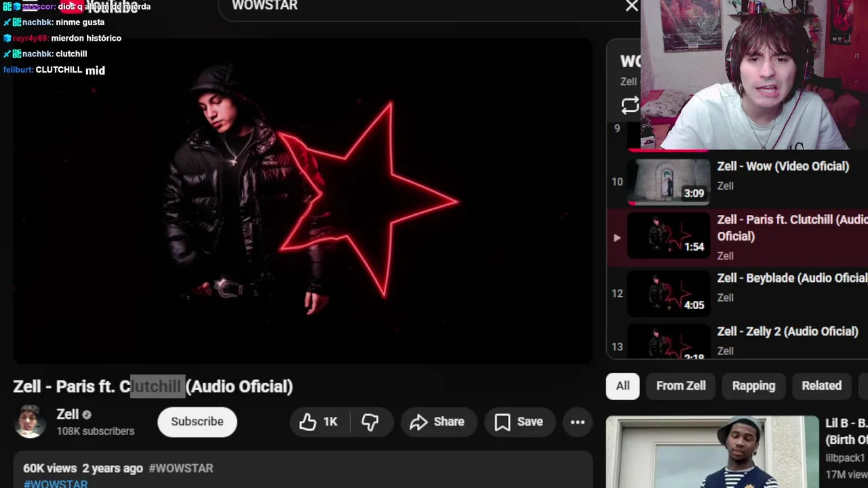This screenshot has height=488, width=868.
Task: Click the #WOWSTAR hashtag beside the view count
Action: (181, 468)
